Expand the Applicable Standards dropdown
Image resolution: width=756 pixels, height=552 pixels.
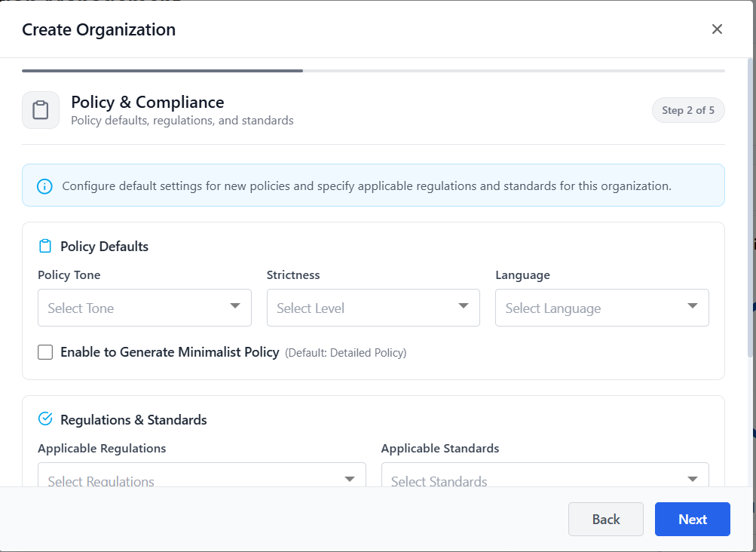tap(545, 475)
